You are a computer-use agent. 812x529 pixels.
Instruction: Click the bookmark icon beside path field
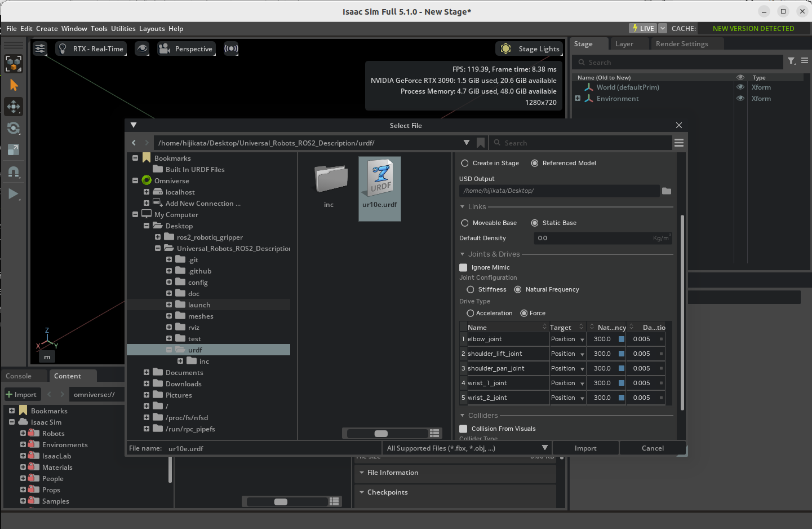481,143
